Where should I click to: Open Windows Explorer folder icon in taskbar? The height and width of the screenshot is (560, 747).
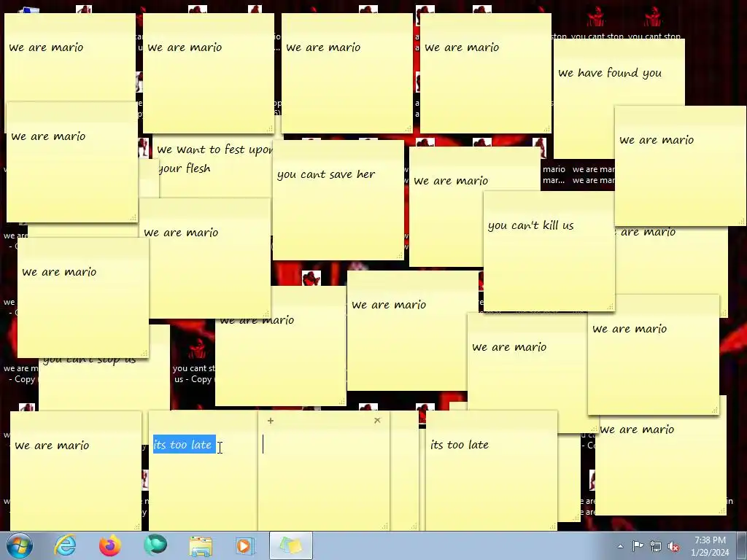[x=201, y=545]
